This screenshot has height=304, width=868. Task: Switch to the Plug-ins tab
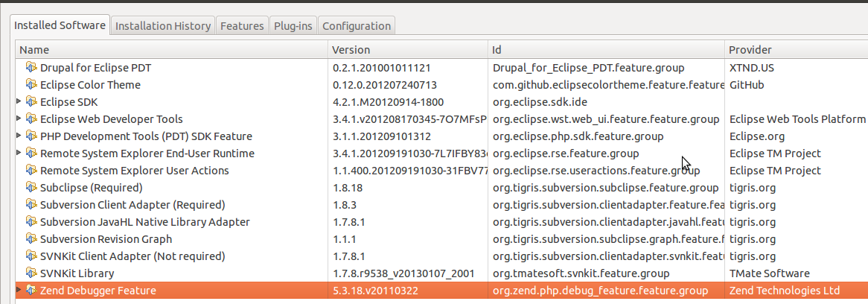[x=293, y=26]
